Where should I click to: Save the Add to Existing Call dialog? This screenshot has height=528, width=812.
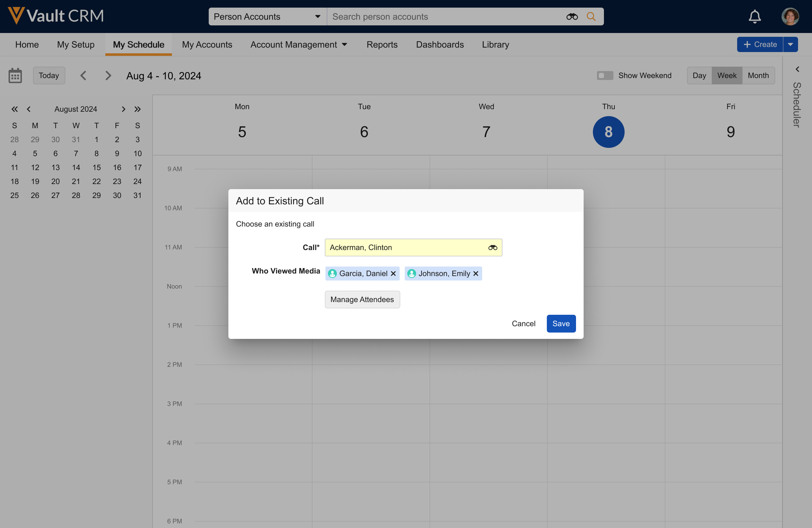(x=560, y=323)
